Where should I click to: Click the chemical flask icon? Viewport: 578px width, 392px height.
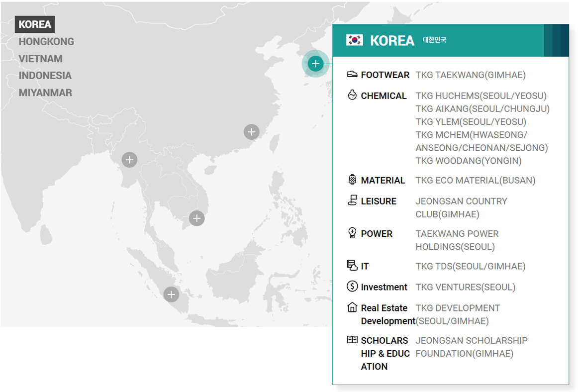(x=352, y=95)
